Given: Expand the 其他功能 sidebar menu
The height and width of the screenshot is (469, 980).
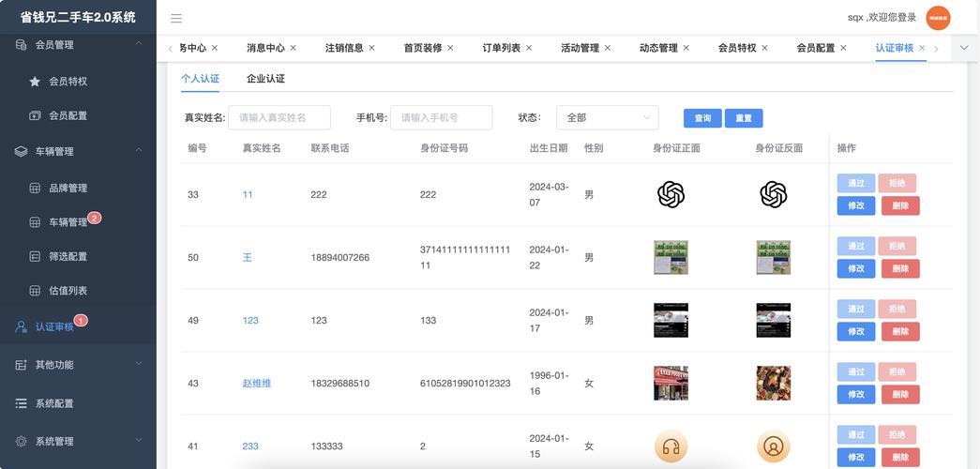Looking at the screenshot, I should (x=138, y=364).
